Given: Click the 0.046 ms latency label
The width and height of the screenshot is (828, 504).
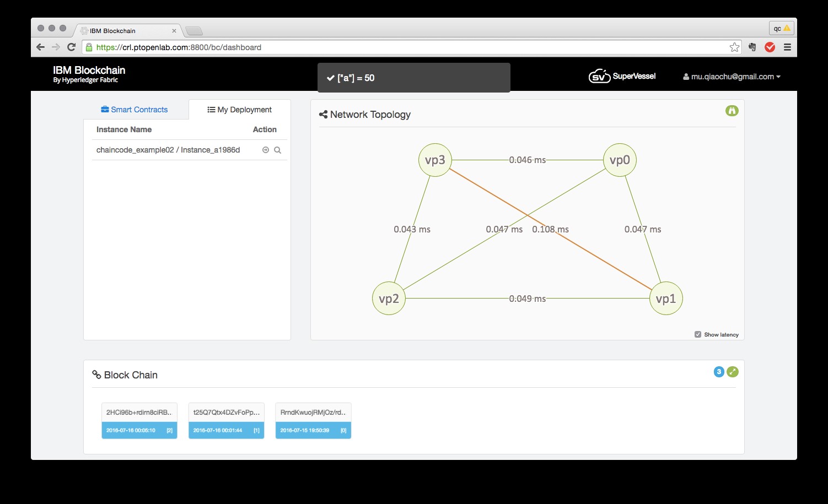Looking at the screenshot, I should [x=528, y=160].
